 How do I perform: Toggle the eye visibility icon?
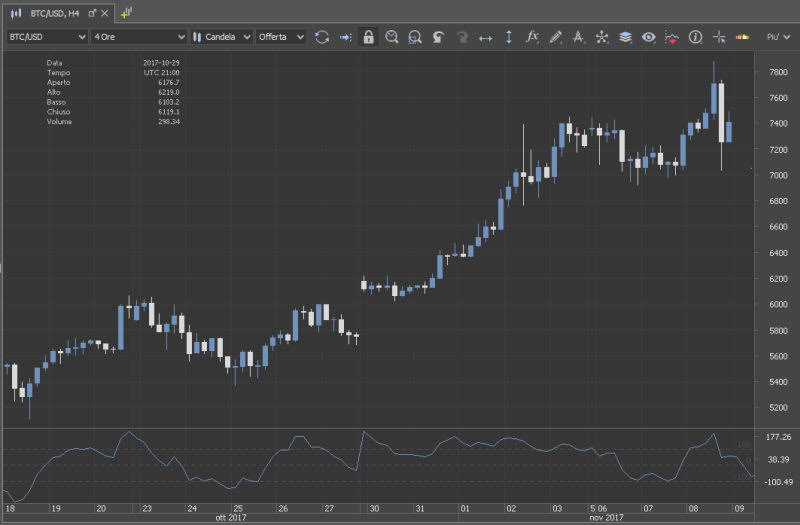(649, 37)
